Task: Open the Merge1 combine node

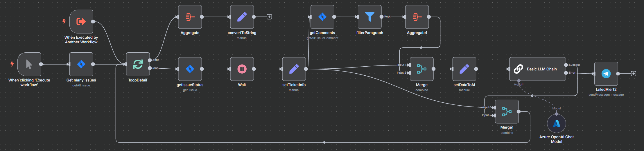Action: pos(507,111)
